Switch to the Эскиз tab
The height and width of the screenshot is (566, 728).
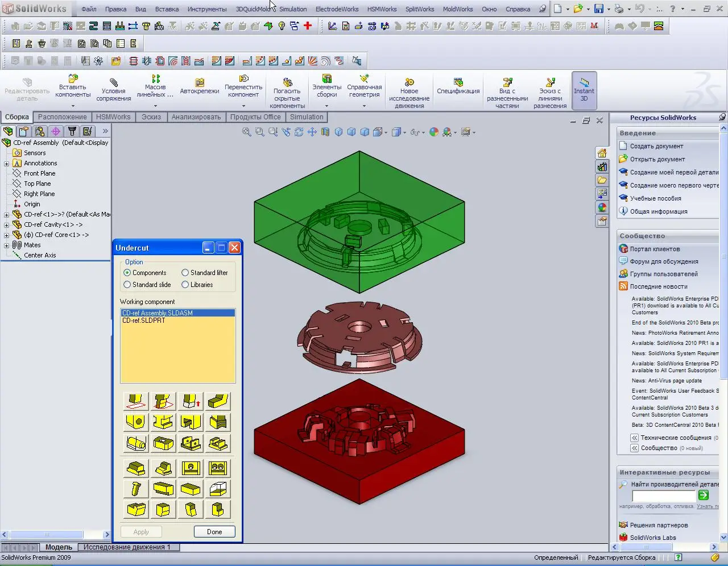(x=151, y=117)
